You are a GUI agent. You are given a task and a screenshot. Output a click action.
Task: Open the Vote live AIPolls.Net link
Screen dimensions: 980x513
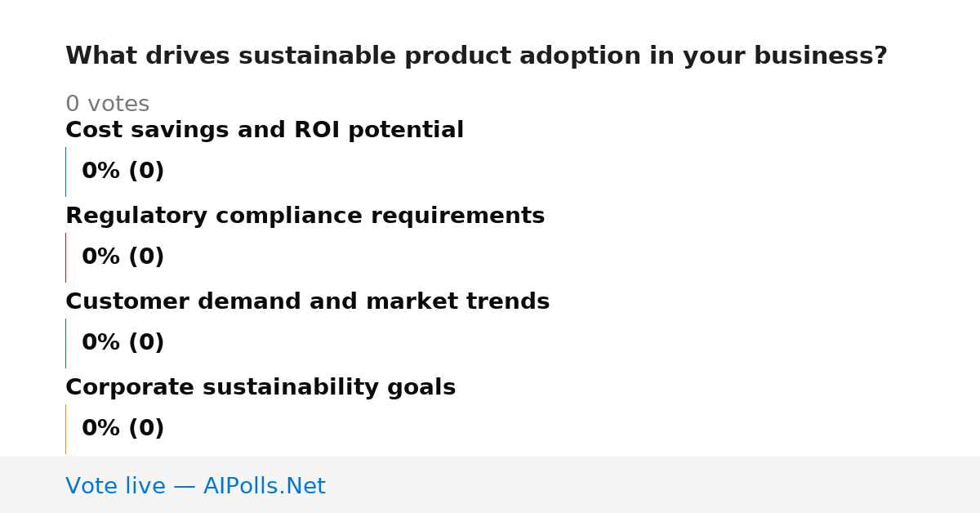coord(195,487)
